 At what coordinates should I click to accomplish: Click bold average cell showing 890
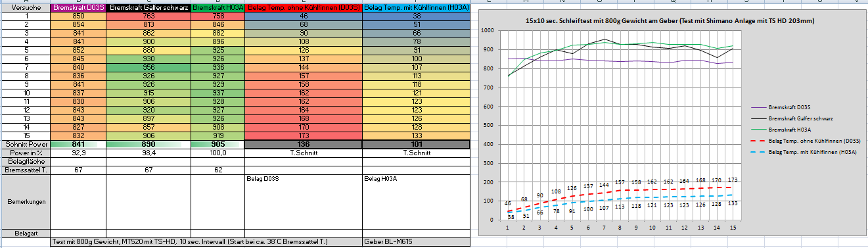[148, 144]
